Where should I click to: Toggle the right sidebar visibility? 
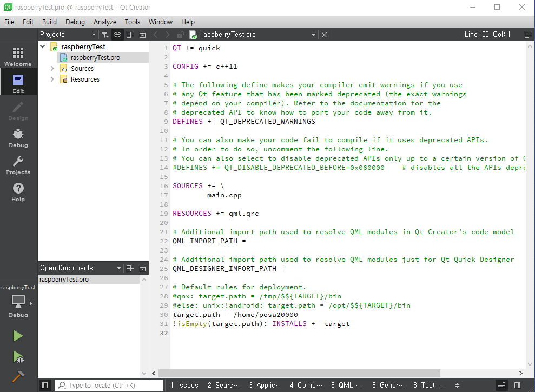coord(517,385)
